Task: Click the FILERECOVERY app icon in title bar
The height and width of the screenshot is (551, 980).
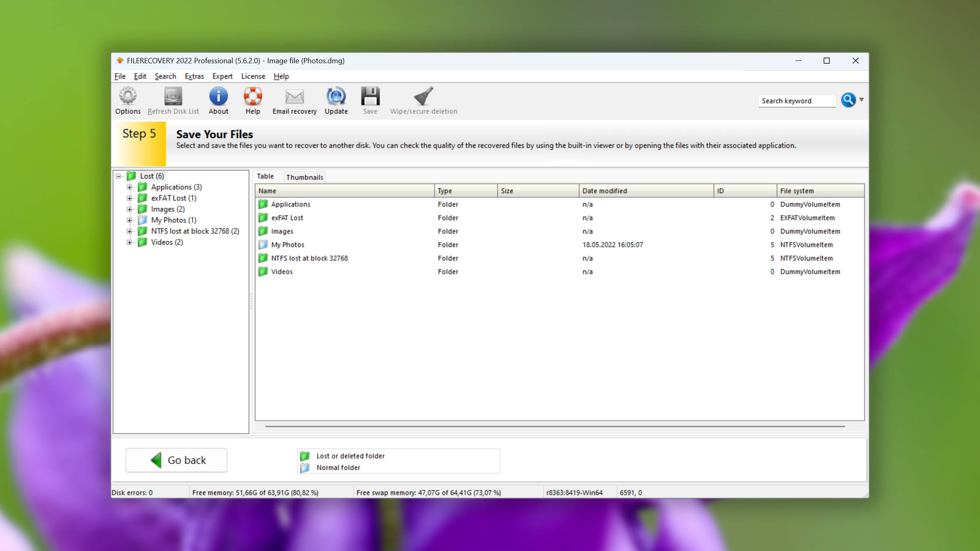Action: (120, 60)
